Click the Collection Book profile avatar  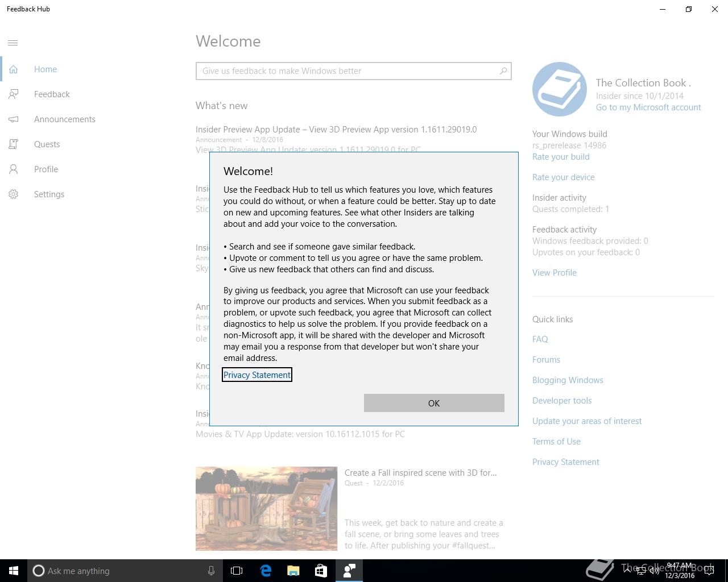pos(559,89)
